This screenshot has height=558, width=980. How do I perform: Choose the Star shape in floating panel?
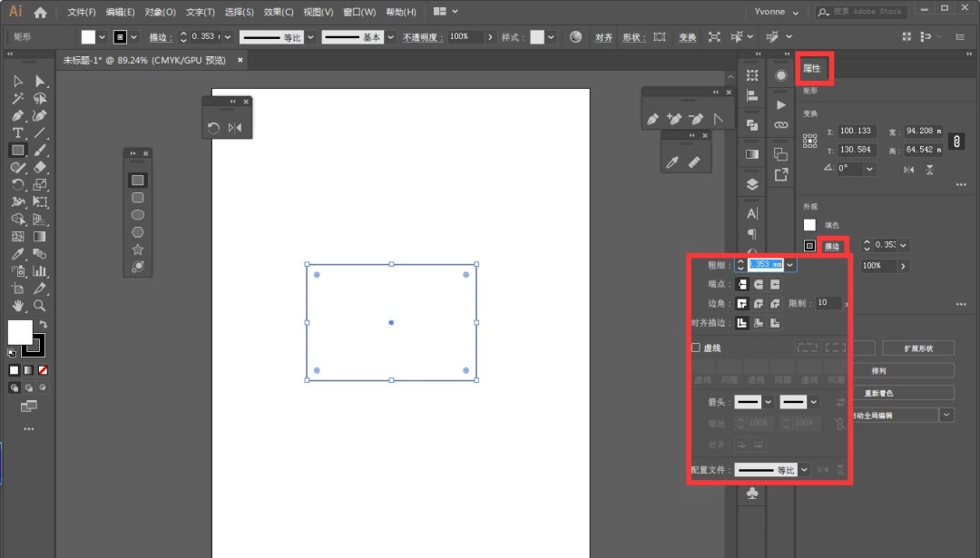pyautogui.click(x=138, y=250)
